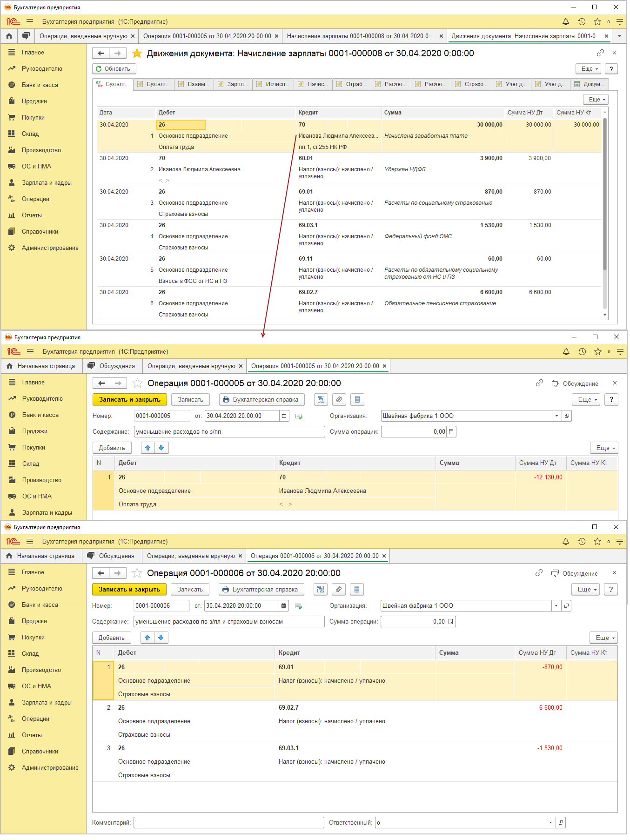This screenshot has width=630, height=840.
Task: Open Производство section in middle window
Action: (x=41, y=480)
